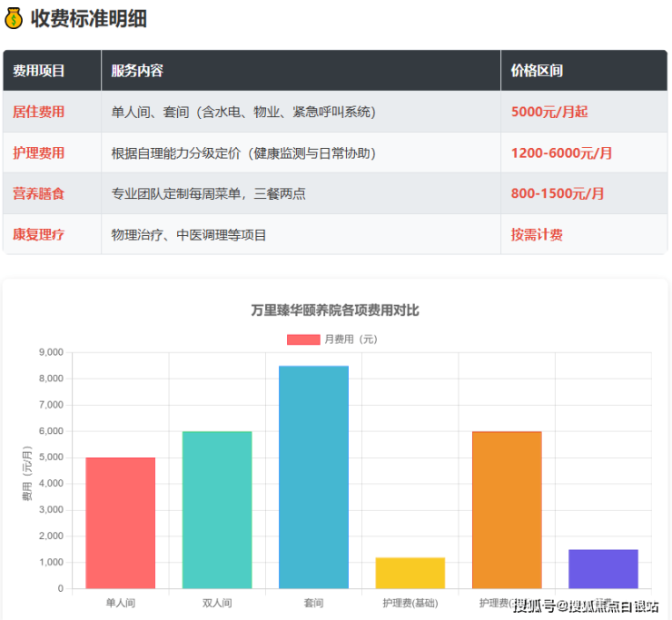This screenshot has width=672, height=620.
Task: Click the 营养膳食 row label
Action: (38, 193)
